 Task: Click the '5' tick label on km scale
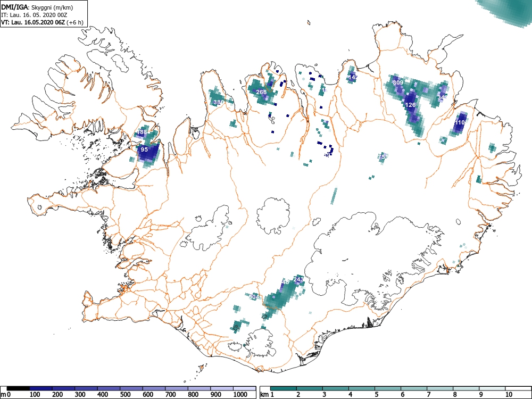(376, 395)
